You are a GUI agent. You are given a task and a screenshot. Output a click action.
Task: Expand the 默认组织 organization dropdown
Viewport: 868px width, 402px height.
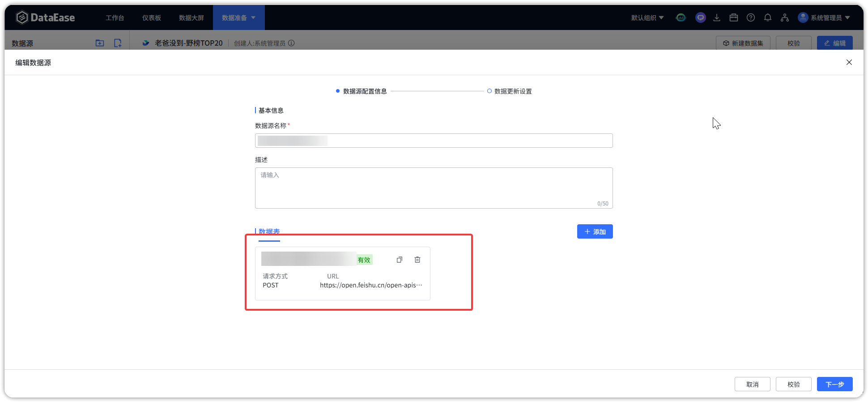coord(647,17)
